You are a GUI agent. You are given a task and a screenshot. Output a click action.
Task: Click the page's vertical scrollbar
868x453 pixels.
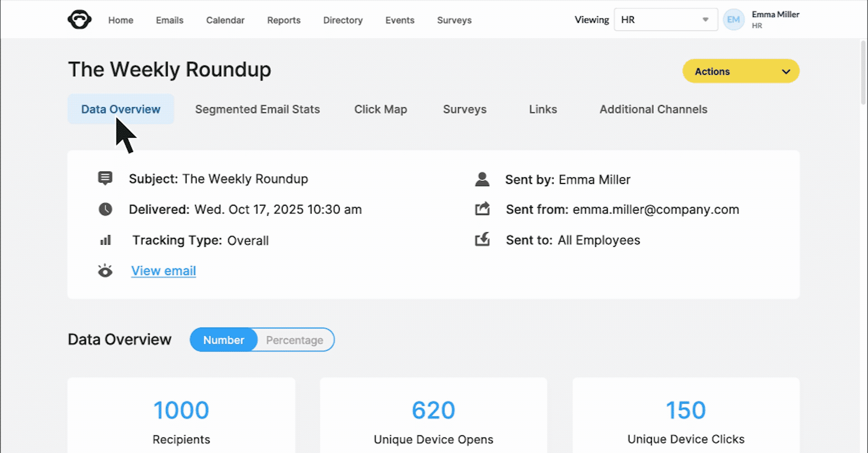(x=863, y=72)
